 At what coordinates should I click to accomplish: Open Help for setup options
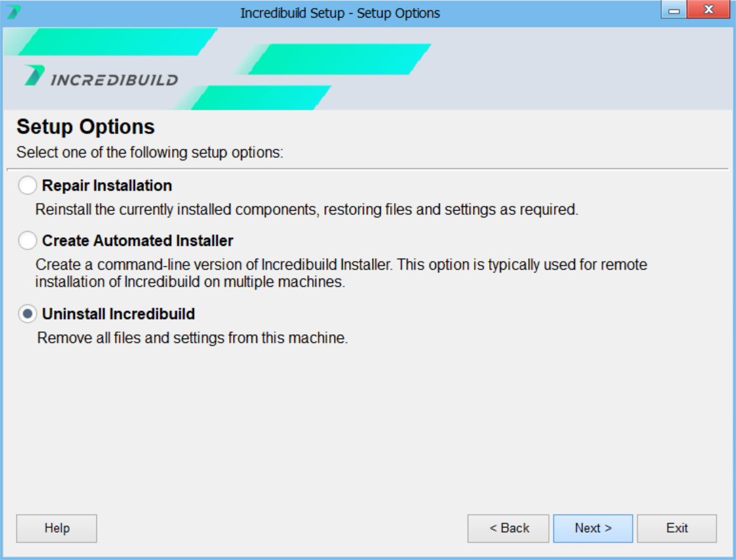tap(57, 528)
